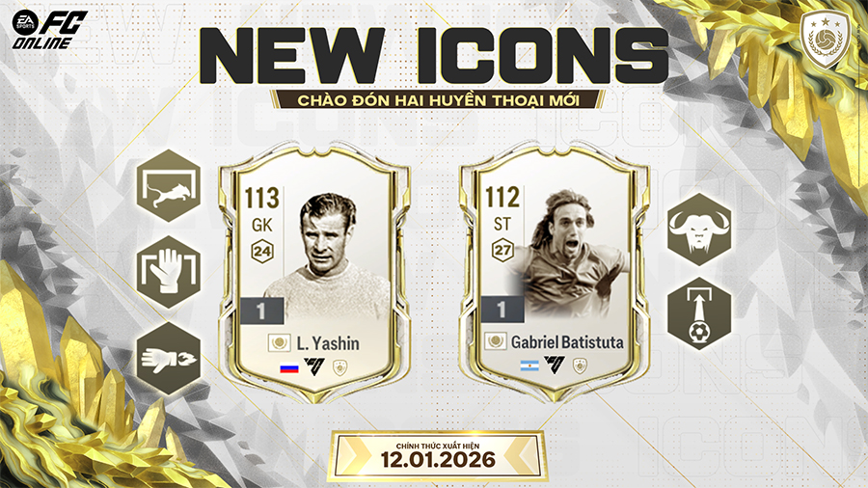
Task: Select the goalkeeper glove trait icon
Action: click(168, 272)
